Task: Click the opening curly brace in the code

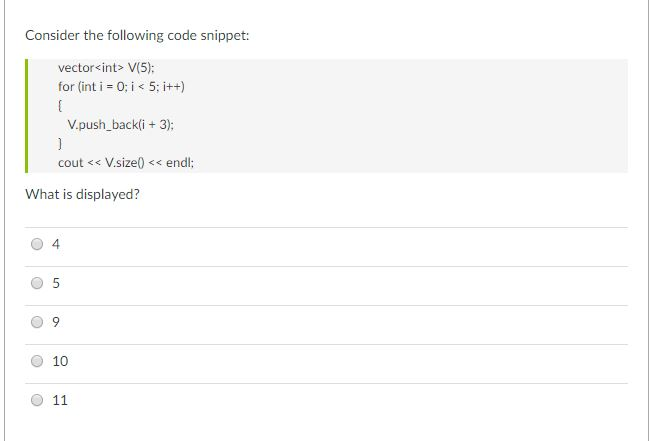Action: 60,106
